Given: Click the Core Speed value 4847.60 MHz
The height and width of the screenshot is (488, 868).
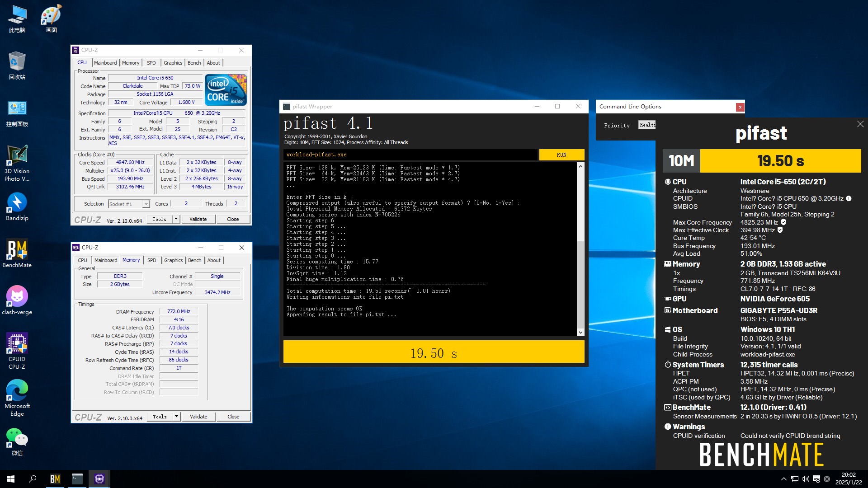Looking at the screenshot, I should coord(130,162).
